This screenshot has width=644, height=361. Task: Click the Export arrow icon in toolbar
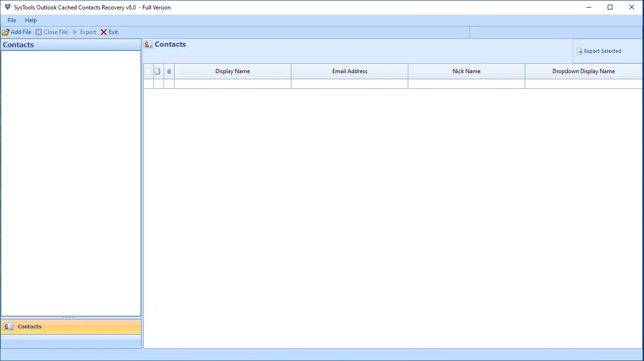(75, 32)
